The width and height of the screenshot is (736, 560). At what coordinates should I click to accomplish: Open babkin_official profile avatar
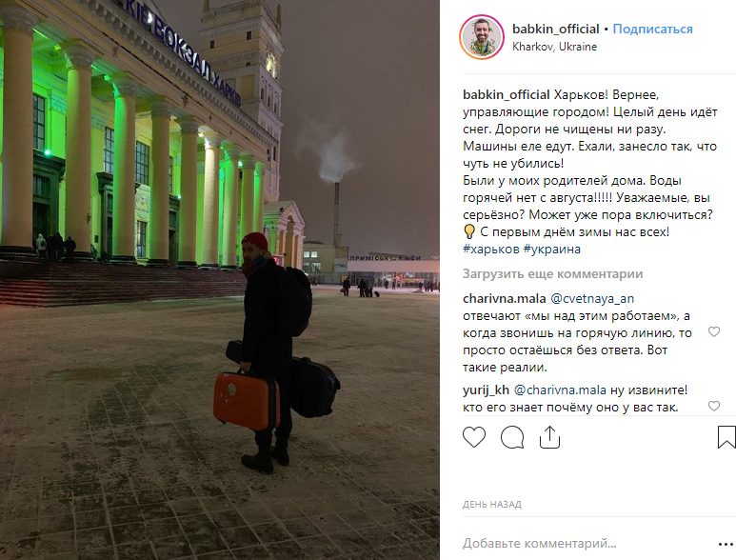tap(482, 37)
